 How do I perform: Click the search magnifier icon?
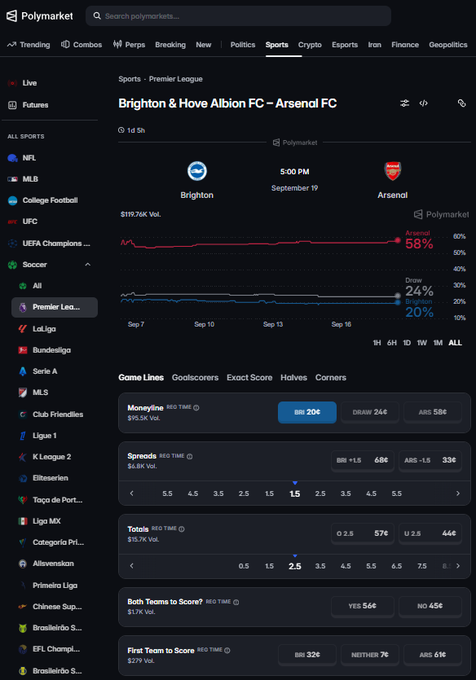[97, 16]
